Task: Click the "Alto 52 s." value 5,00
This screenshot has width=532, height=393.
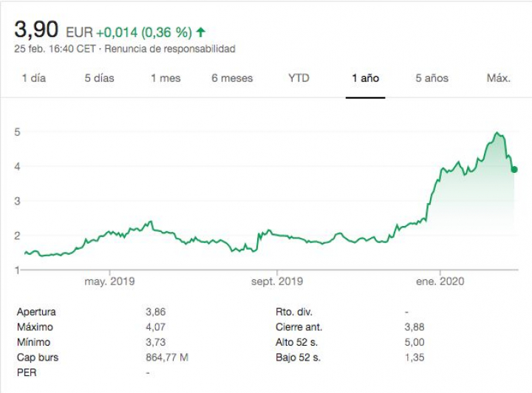Action: coord(415,342)
